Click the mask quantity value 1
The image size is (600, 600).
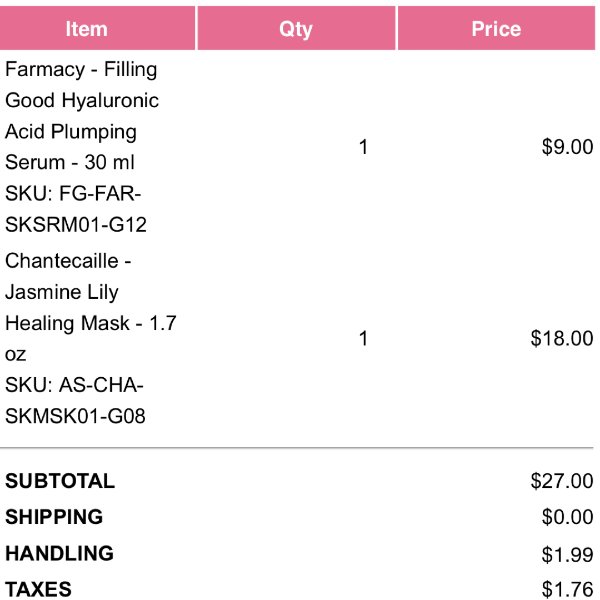click(364, 338)
